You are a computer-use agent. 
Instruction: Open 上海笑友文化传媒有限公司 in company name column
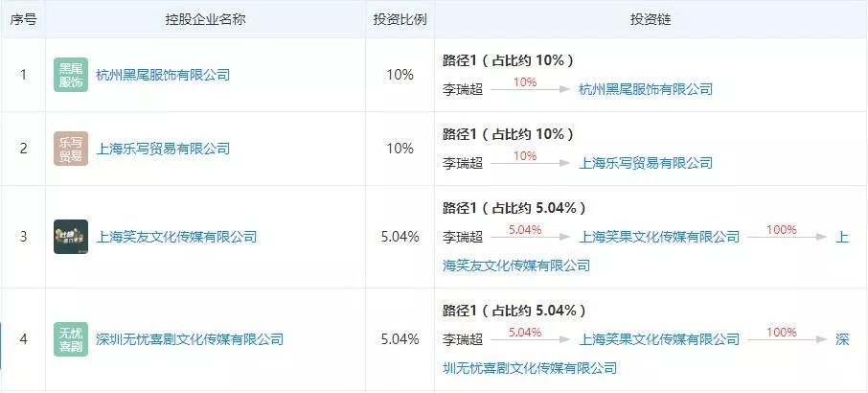point(176,237)
